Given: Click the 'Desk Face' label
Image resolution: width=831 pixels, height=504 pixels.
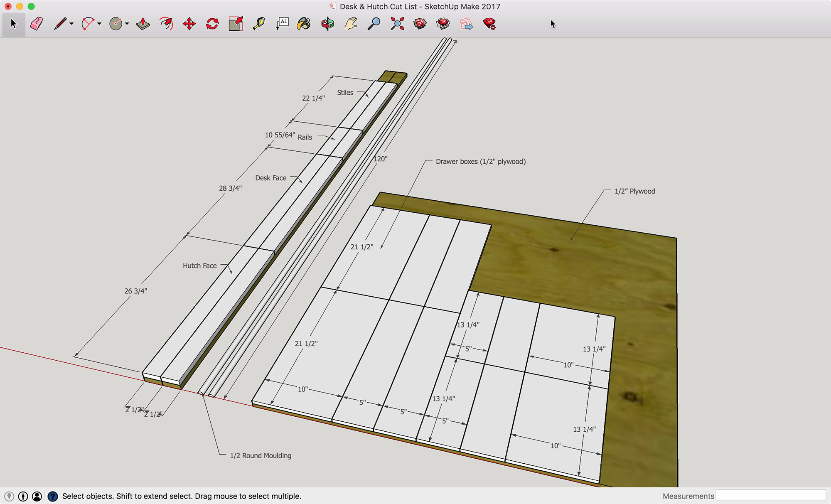Looking at the screenshot, I should coord(271,178).
